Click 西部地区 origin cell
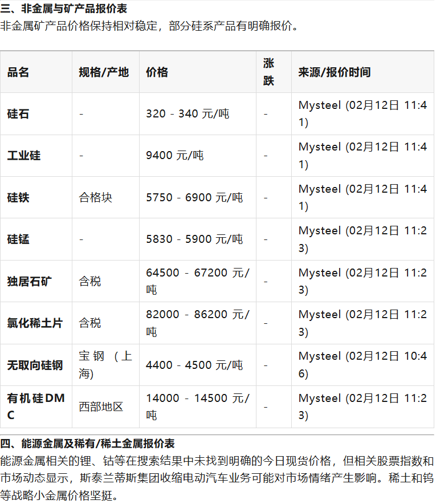Screen dimensions: 436x504 pos(101,407)
